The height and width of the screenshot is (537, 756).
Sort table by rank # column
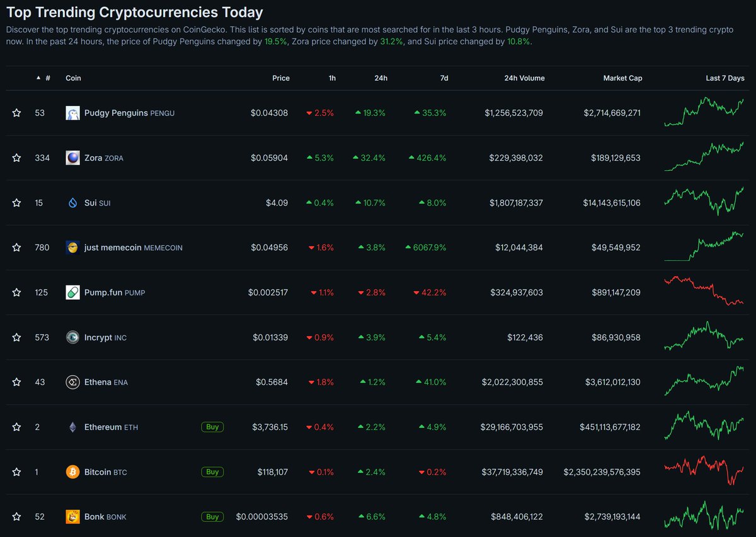click(43, 78)
